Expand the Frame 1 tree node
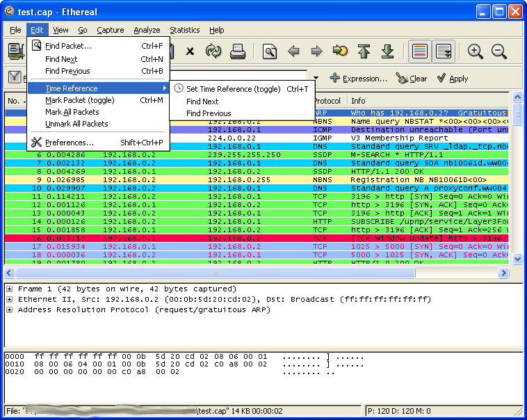527x420 pixels. coord(10,289)
